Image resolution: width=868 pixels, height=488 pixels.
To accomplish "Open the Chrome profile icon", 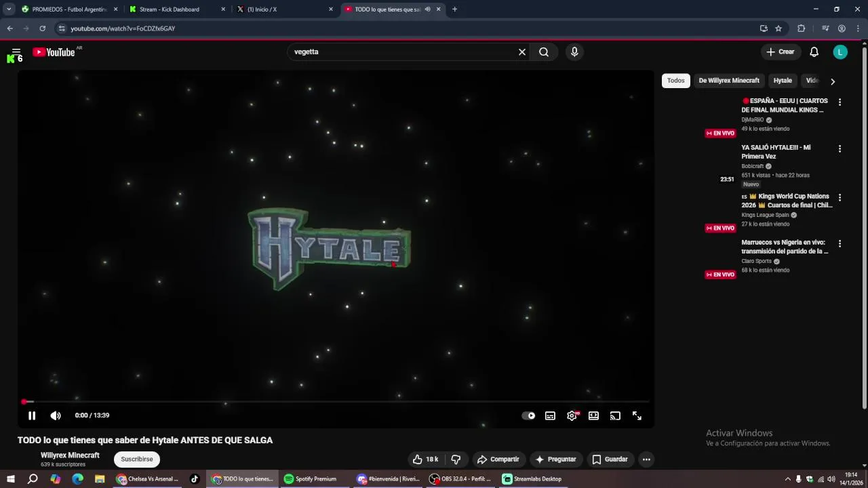I will [x=842, y=28].
